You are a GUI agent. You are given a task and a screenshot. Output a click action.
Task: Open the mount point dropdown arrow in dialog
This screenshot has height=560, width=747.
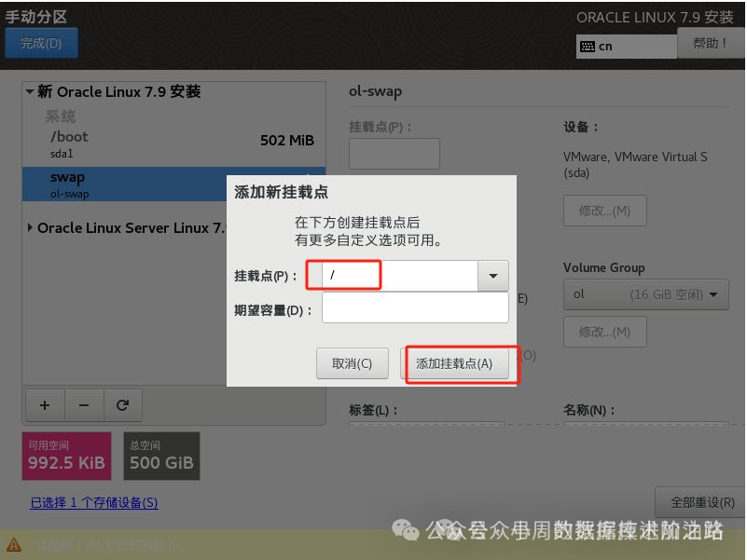[493, 276]
